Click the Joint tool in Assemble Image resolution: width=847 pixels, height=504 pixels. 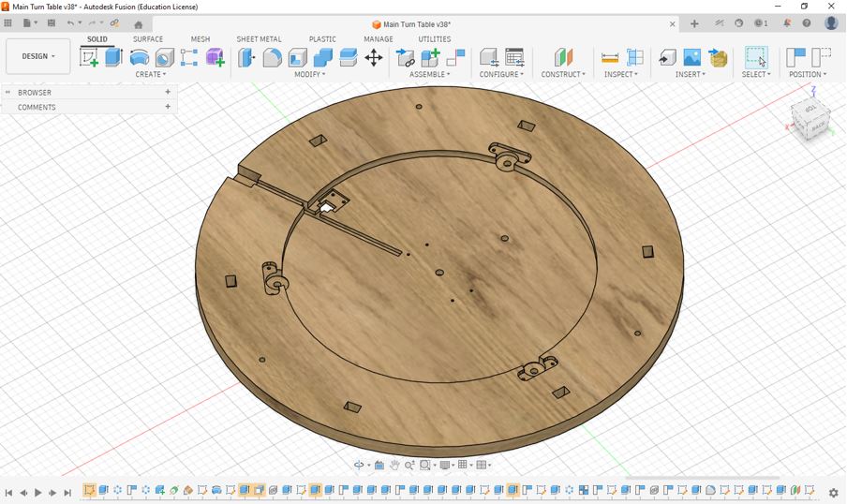point(456,58)
